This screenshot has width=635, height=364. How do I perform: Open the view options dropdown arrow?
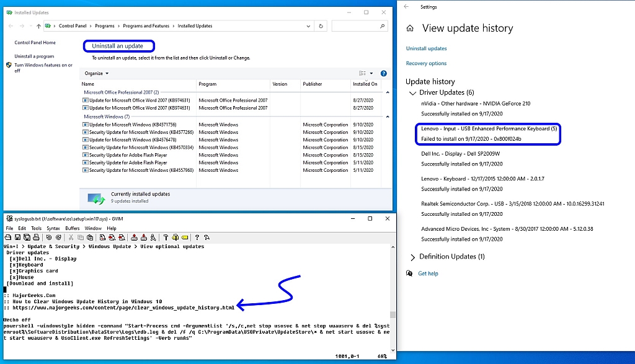[371, 73]
